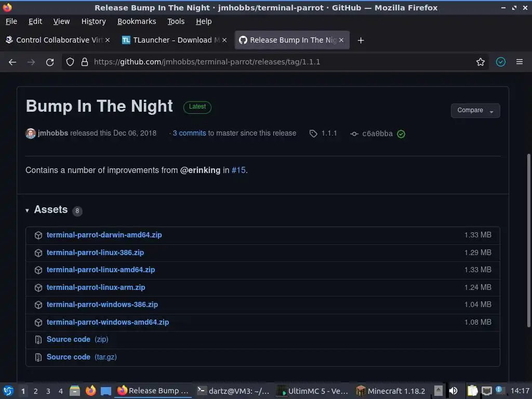
Task: Open the Help menu
Action: click(x=204, y=21)
